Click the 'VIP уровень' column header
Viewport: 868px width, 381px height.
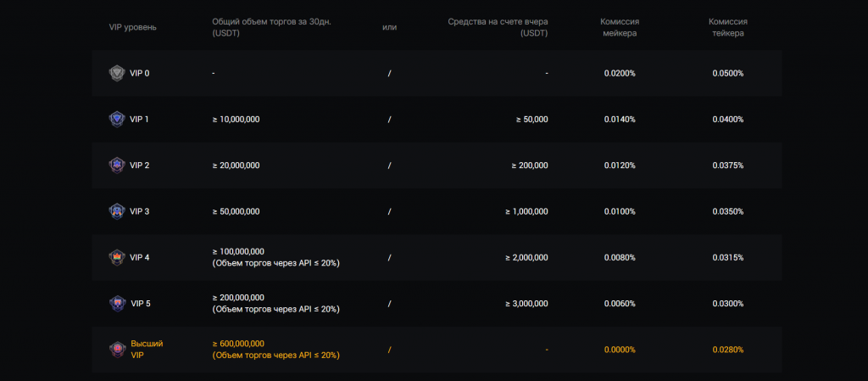click(x=133, y=27)
